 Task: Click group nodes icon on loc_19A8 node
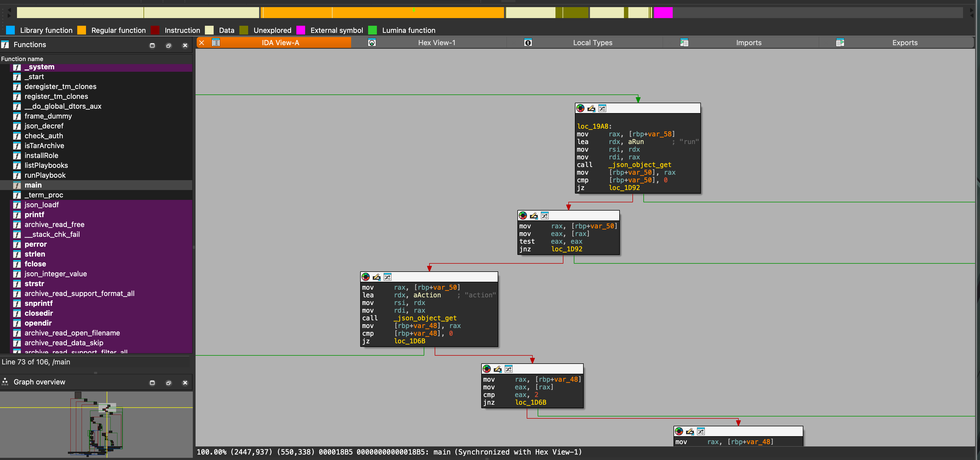(x=602, y=108)
